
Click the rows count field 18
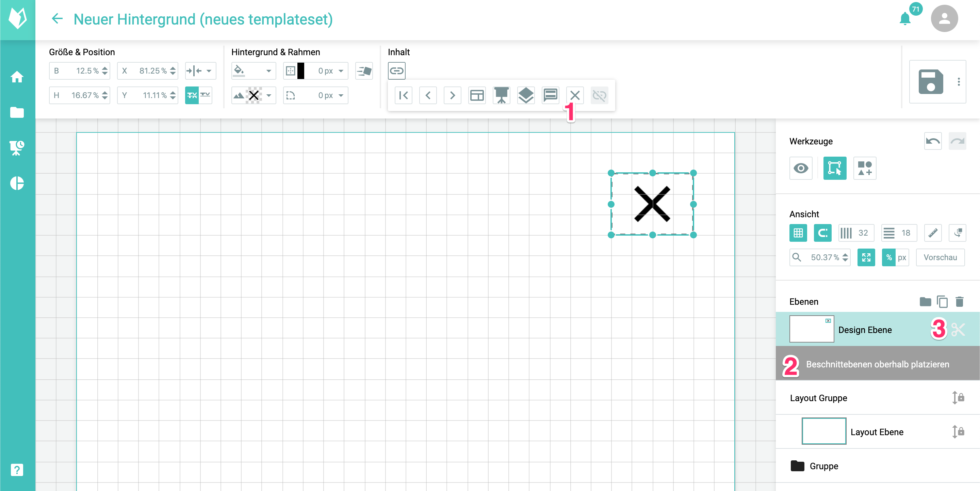point(899,233)
